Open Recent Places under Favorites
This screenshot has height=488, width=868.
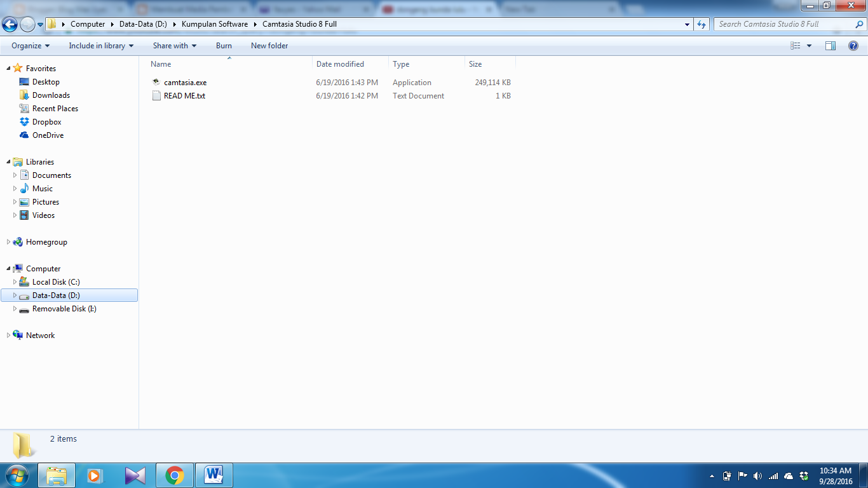click(55, 109)
